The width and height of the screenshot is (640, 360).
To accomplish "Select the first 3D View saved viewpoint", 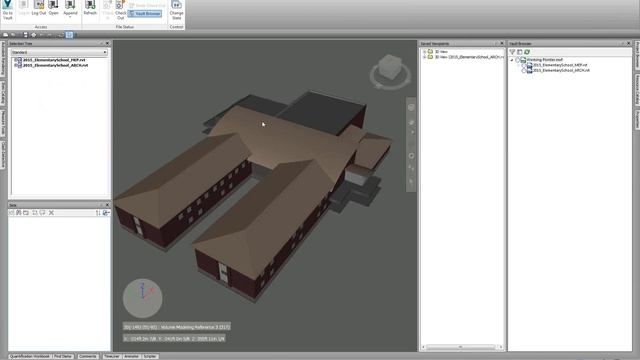I will coord(441,52).
